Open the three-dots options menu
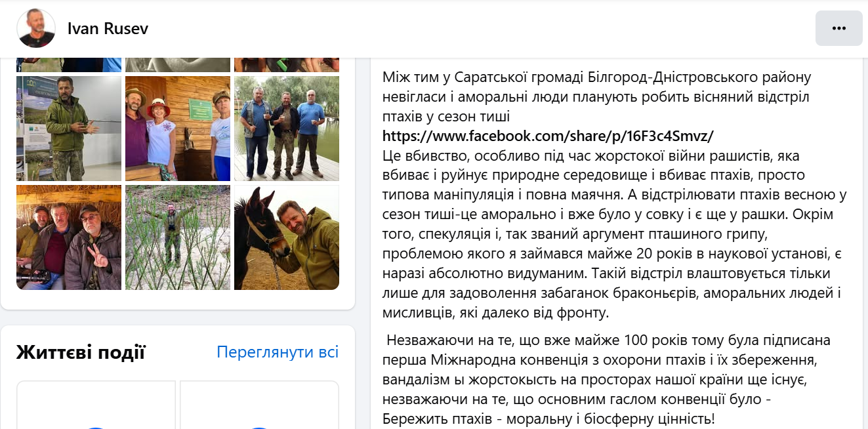 [x=838, y=28]
